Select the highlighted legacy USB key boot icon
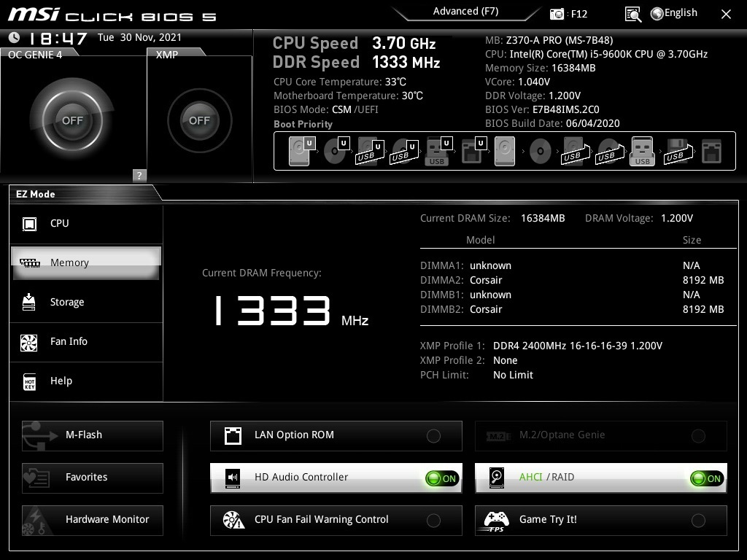The height and width of the screenshot is (560, 747). pyautogui.click(x=642, y=151)
